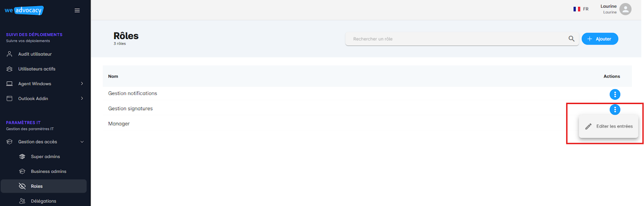Screen dimensions: 644x206
Task: Focus the Rechercher un rôle field
Action: point(457,39)
